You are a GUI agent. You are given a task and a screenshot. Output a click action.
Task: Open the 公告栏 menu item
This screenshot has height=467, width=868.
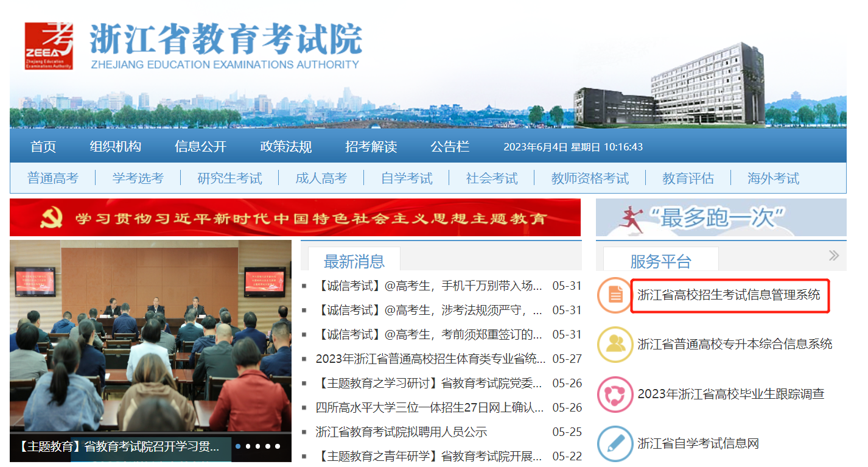pyautogui.click(x=450, y=147)
